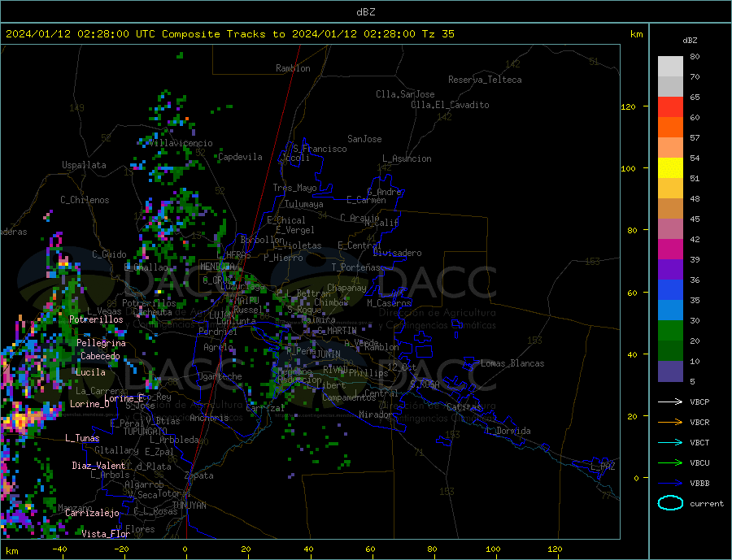
Task: Click the 'VBCP' legend label
Action: click(699, 402)
